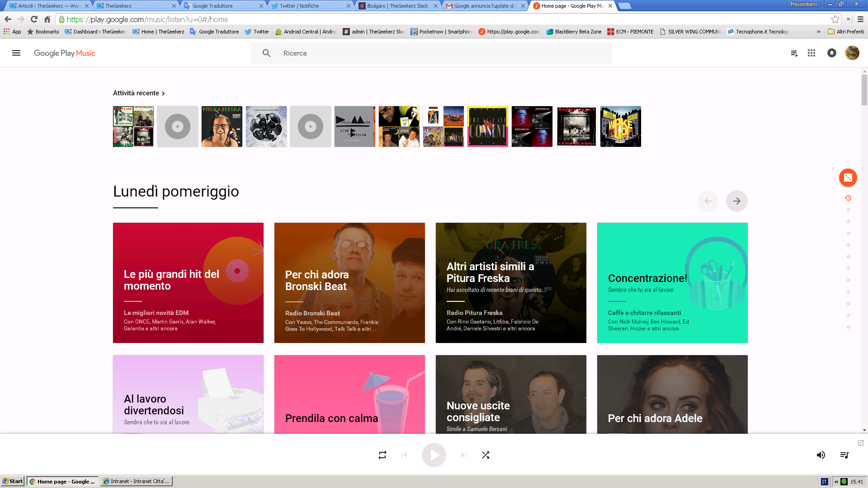
Task: Open Le più grandi hit del momento card
Action: pyautogui.click(x=188, y=283)
